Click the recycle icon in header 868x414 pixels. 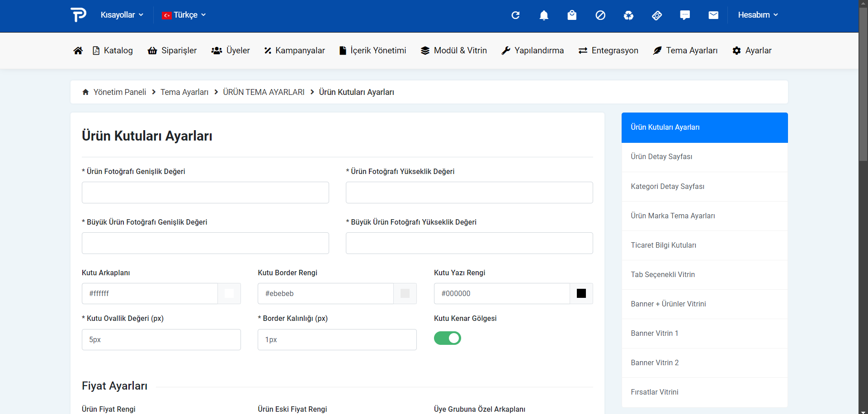[x=628, y=15]
